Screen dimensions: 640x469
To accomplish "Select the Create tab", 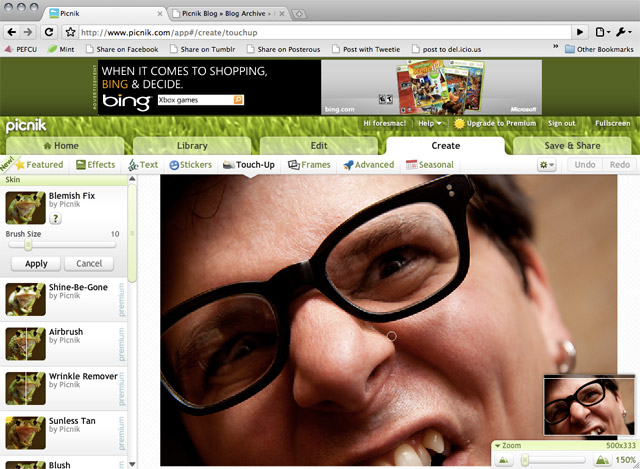I will tap(446, 146).
